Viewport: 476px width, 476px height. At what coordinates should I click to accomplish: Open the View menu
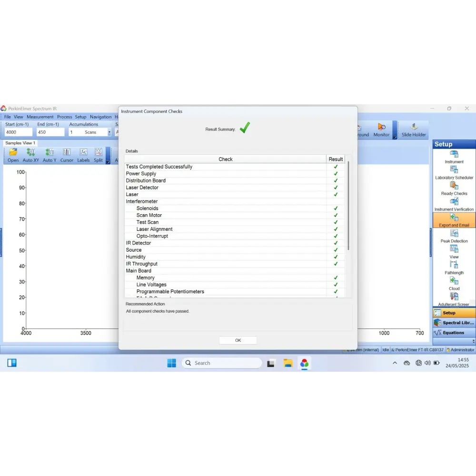tap(18, 117)
